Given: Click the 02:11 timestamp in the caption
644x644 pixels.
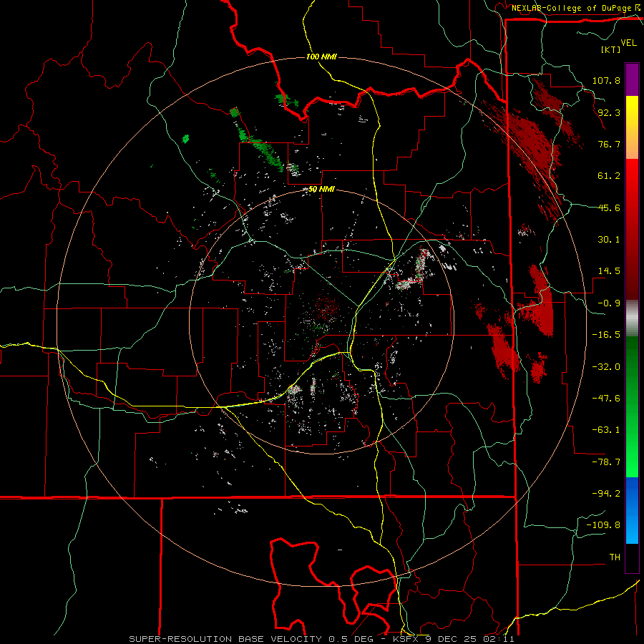Looking at the screenshot, I should pos(499,639).
